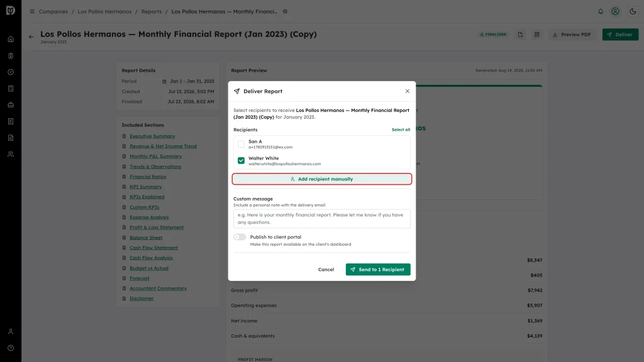The width and height of the screenshot is (644, 362).
Task: Open Trends & Observations section
Action: (x=155, y=167)
